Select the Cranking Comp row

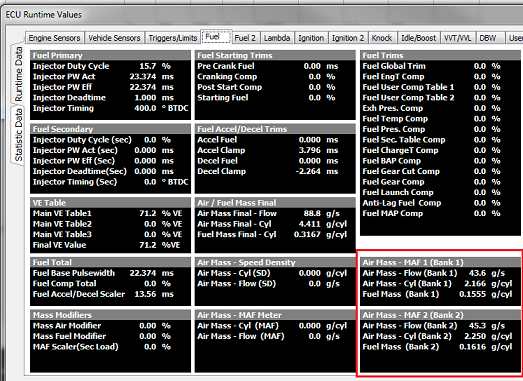tap(275, 77)
